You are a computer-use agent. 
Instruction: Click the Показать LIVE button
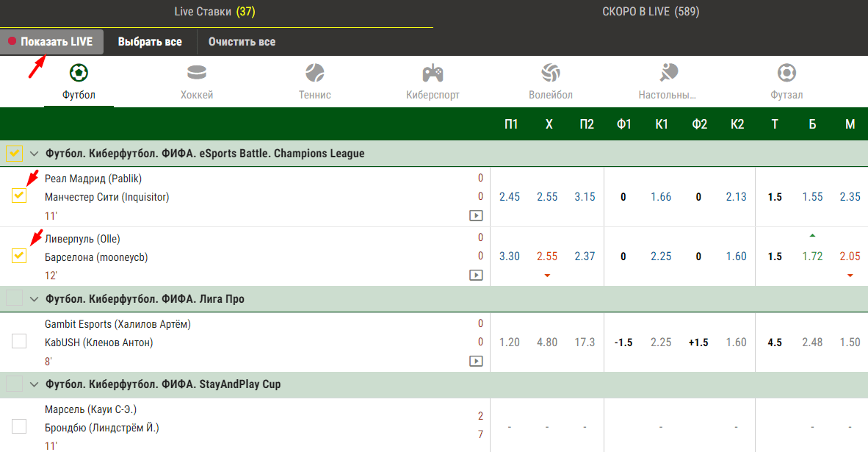(x=51, y=42)
